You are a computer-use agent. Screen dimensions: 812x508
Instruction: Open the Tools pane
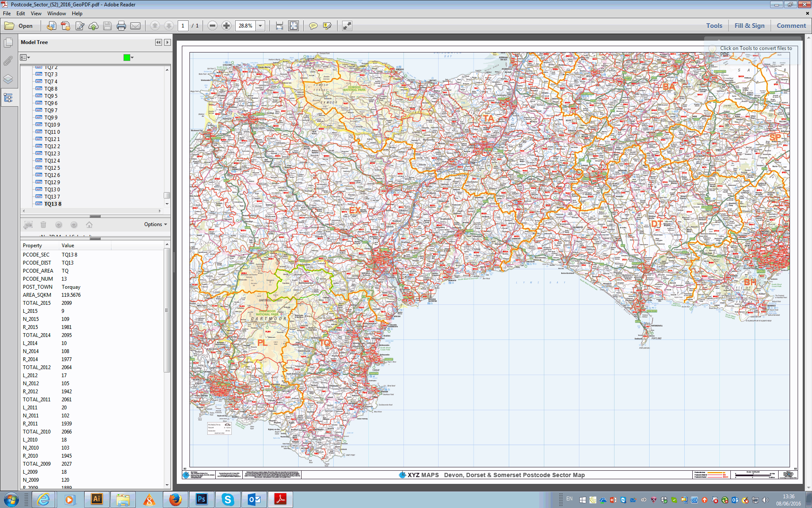tap(714, 26)
